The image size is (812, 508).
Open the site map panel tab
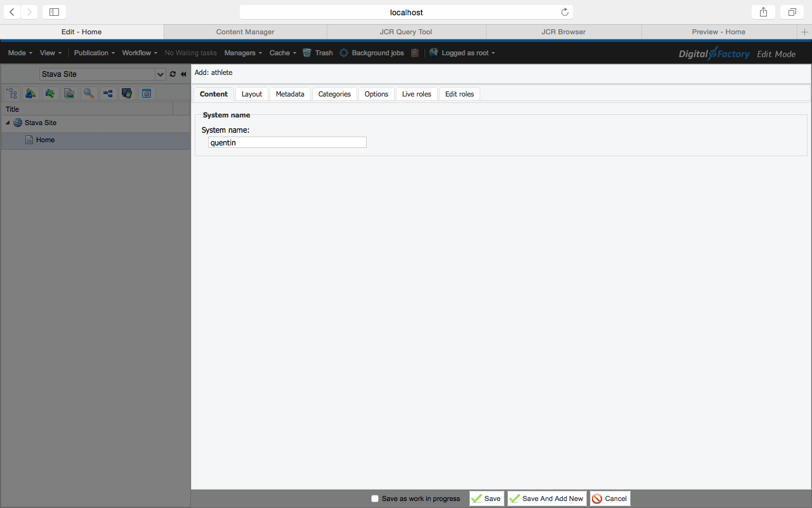[x=108, y=93]
